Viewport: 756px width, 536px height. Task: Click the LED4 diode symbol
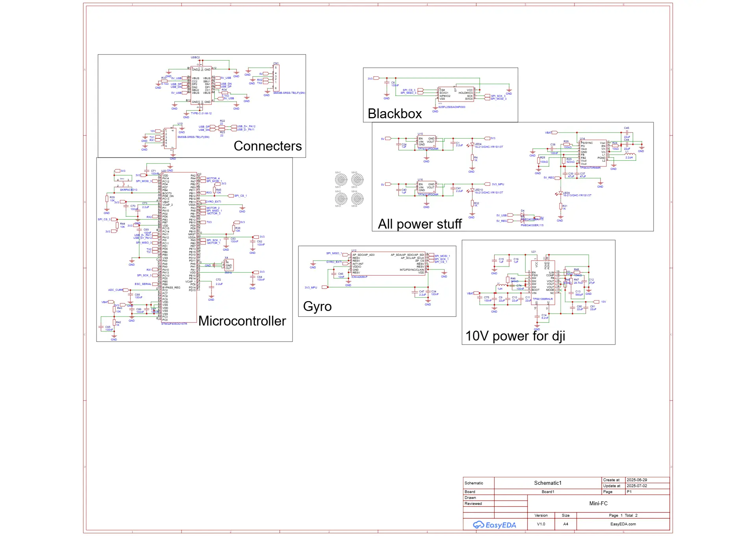click(472, 145)
